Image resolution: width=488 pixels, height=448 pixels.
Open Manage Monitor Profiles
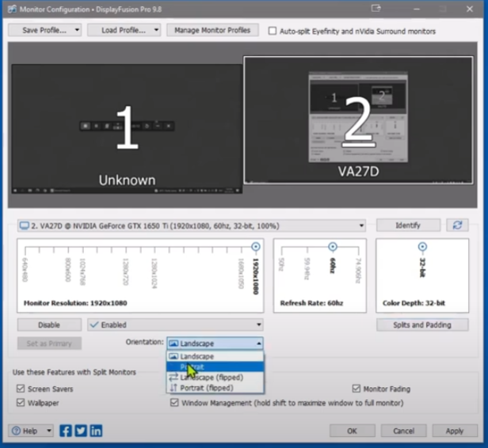coord(212,30)
